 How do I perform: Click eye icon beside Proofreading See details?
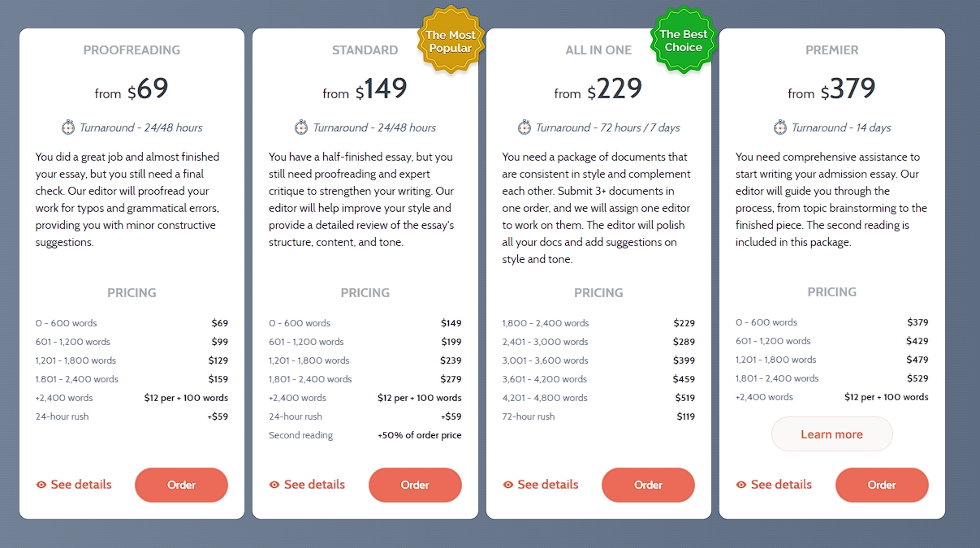pos(41,485)
